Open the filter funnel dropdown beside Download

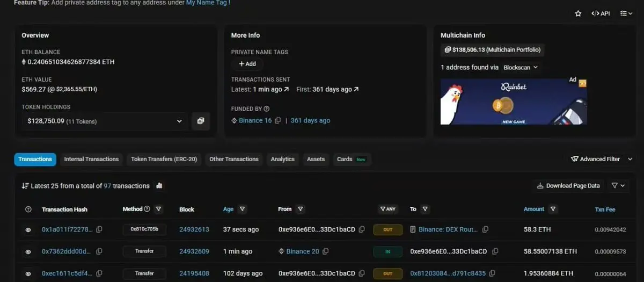click(x=618, y=186)
